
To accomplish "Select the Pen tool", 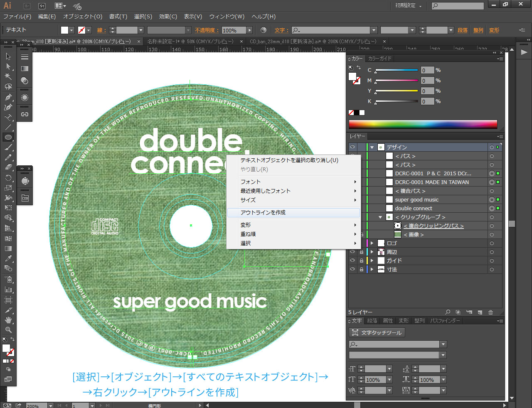I will 8,97.
